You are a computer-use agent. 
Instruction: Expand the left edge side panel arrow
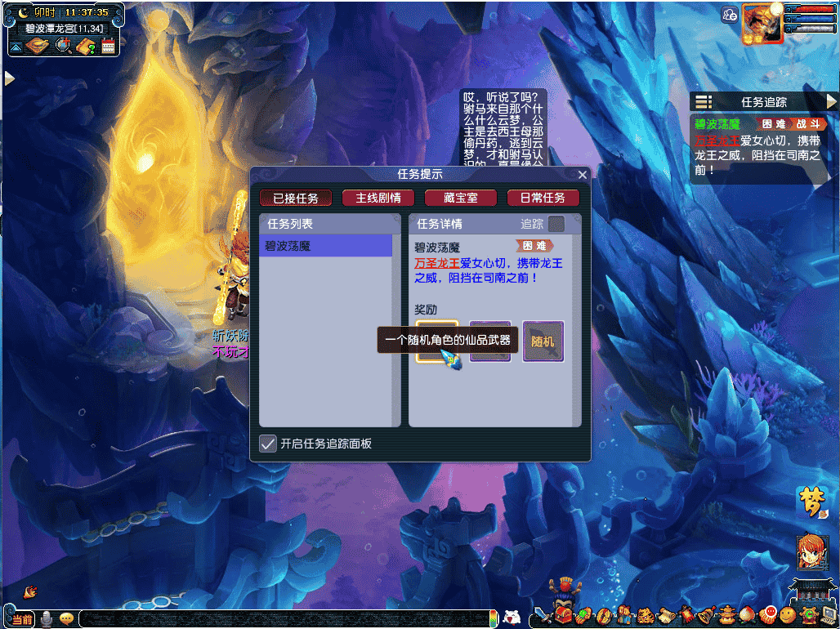point(9,78)
